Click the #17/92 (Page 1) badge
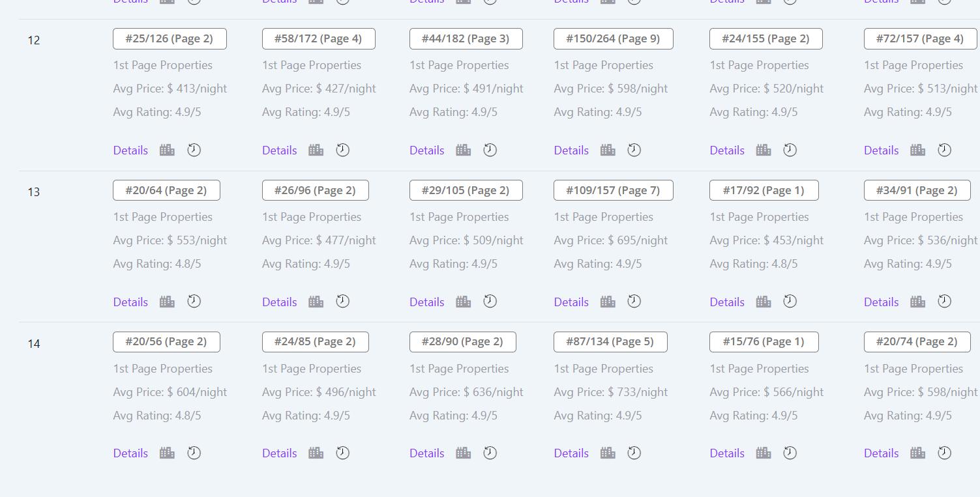980x497 pixels. pos(764,190)
